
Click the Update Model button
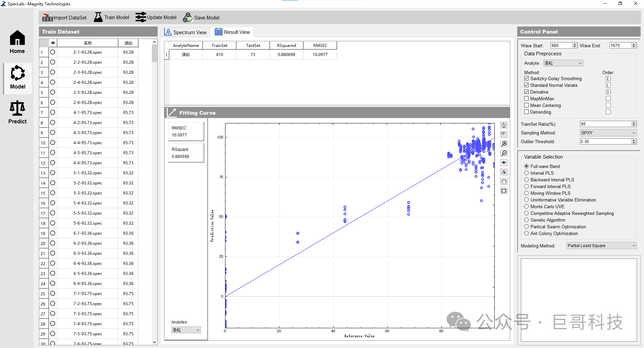(x=156, y=17)
